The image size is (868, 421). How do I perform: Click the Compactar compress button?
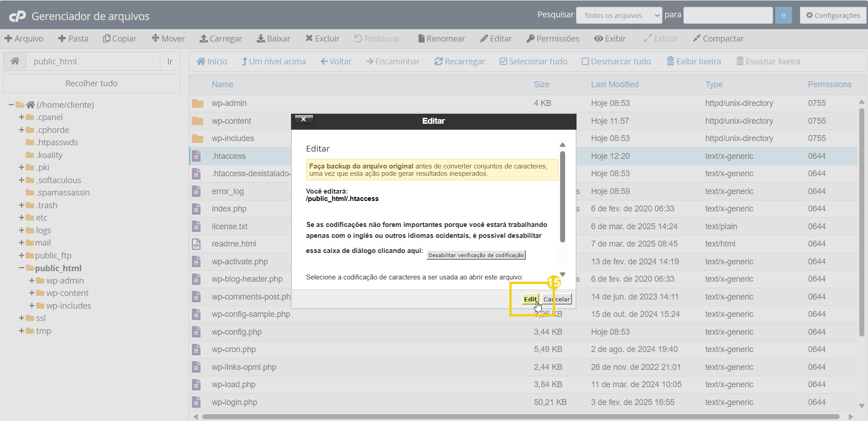[x=718, y=39]
